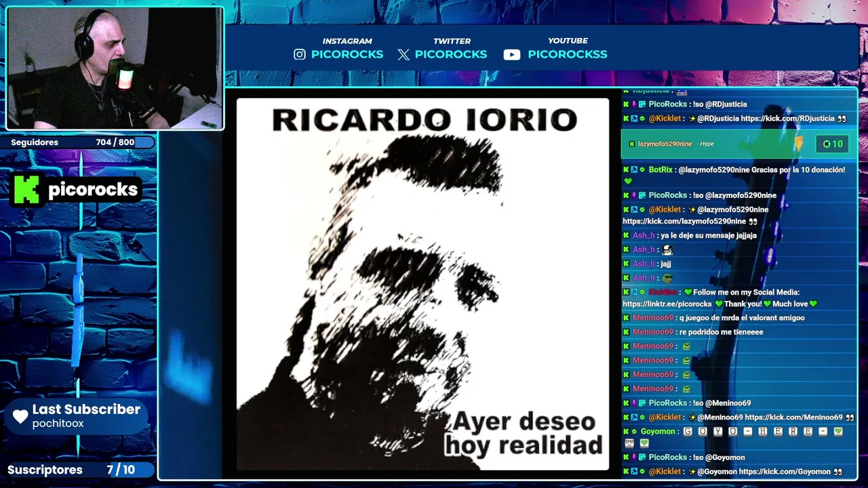Image resolution: width=868 pixels, height=488 pixels.
Task: Click the '!so @Goyomon' chat message
Action: pos(719,457)
